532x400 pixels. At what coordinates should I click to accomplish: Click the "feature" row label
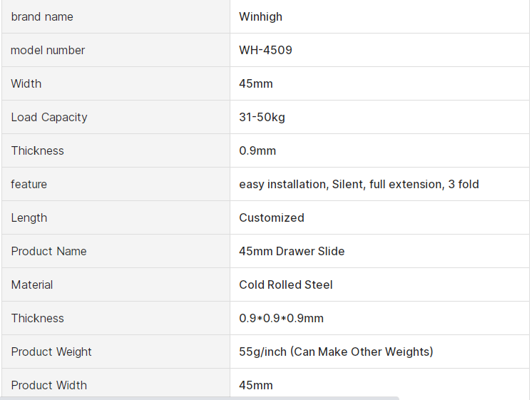pos(29,184)
